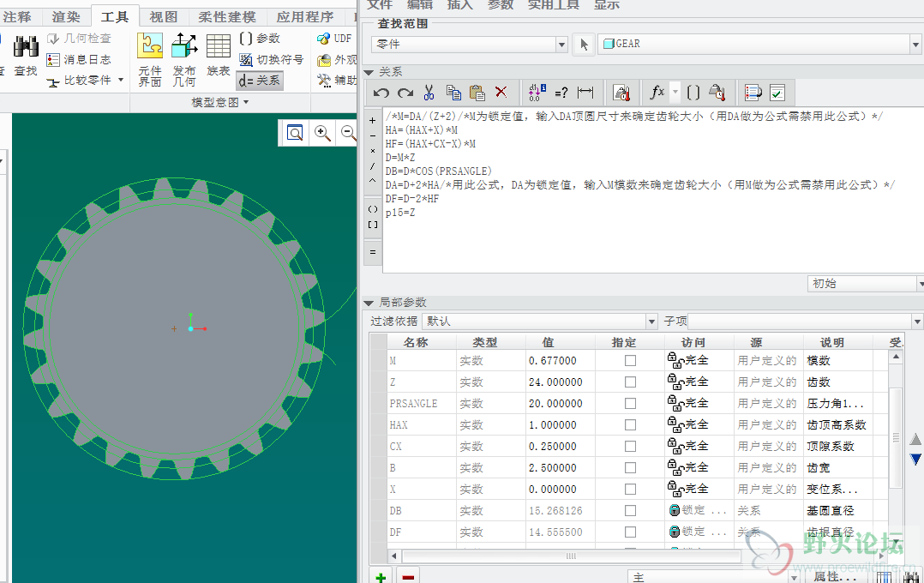Sort the relations by dependency

753,93
